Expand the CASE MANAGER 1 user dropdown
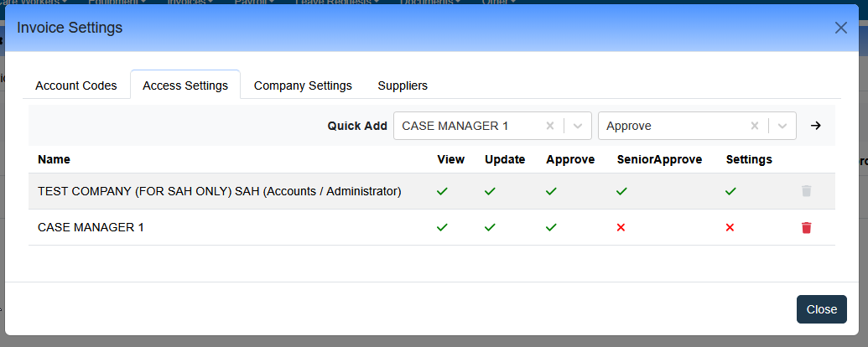Image resolution: width=868 pixels, height=347 pixels. [578, 126]
